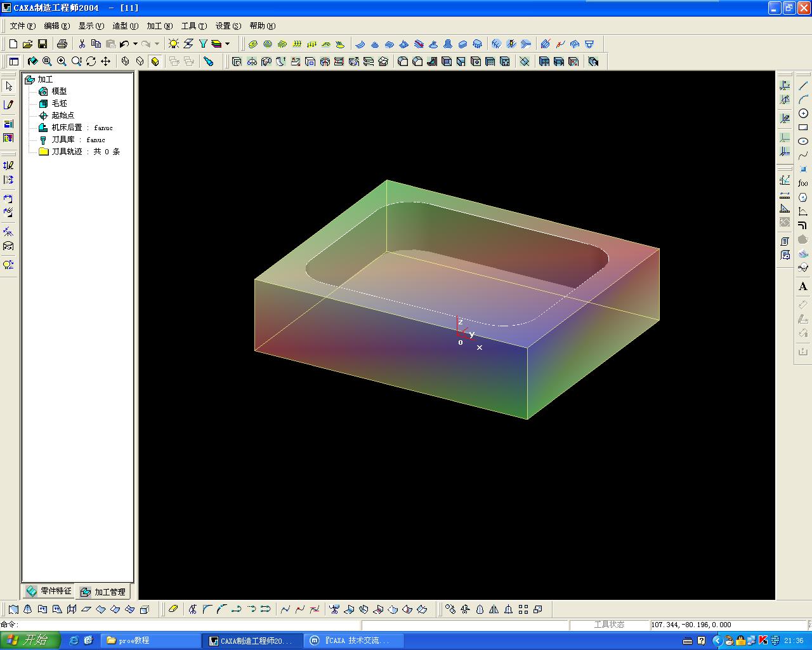Click the text tool A icon

pyautogui.click(x=803, y=287)
